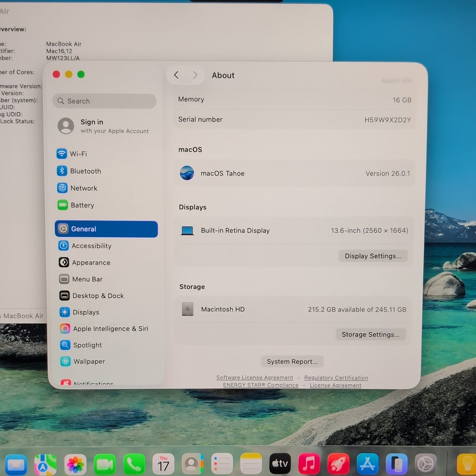
Task: Click Mac16,12 in the background overview window
Action: click(x=59, y=51)
